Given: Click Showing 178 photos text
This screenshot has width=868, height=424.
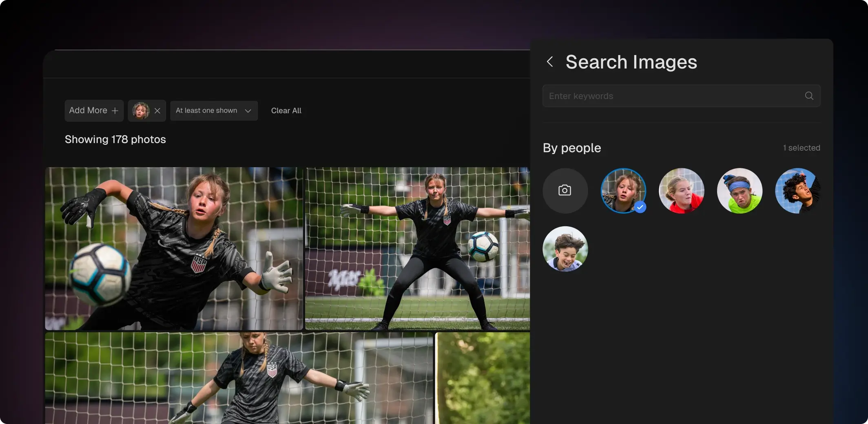Looking at the screenshot, I should 115,139.
